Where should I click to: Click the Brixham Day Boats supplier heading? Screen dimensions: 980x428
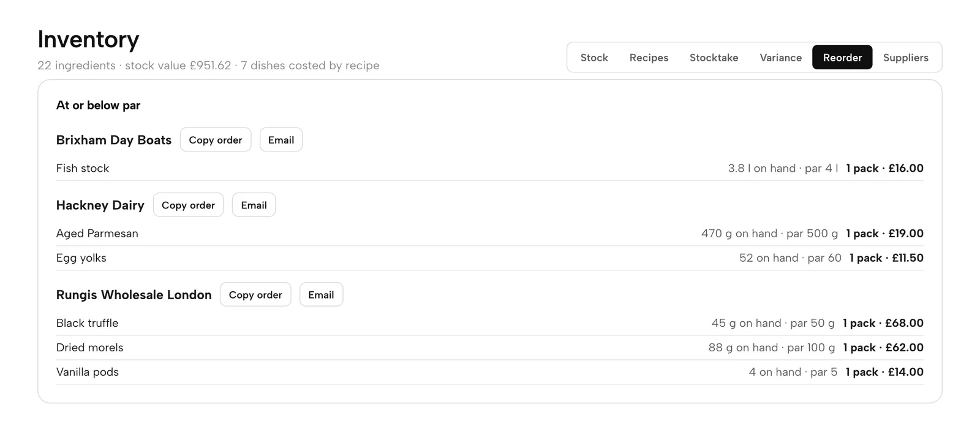click(x=114, y=140)
